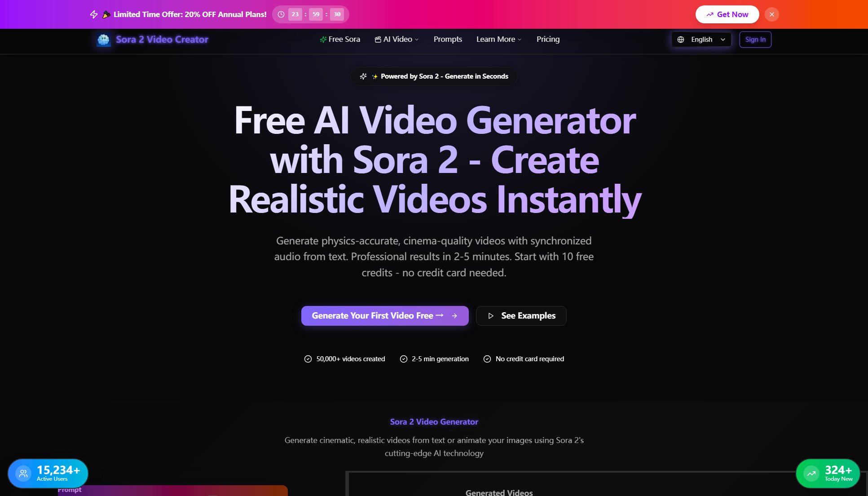Expand the Learn More dropdown
This screenshot has width=868, height=496.
click(x=498, y=39)
